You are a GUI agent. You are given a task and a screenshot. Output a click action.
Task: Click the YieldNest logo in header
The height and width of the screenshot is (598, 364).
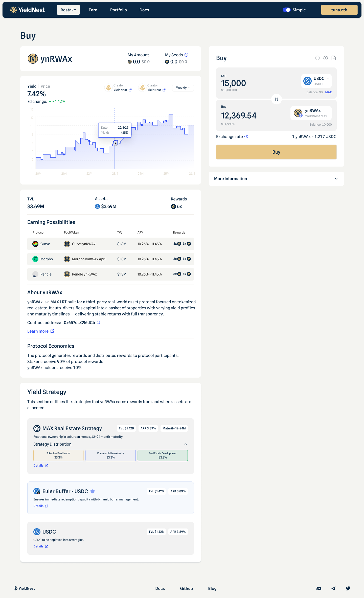coord(27,10)
